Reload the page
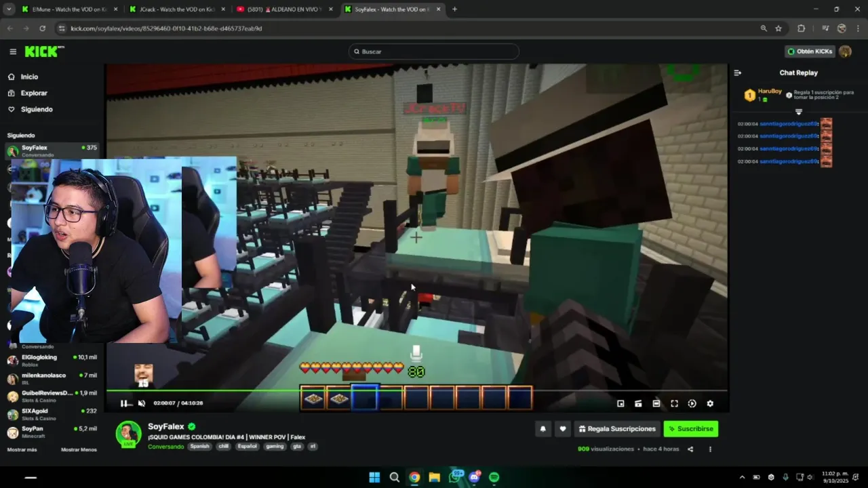 click(42, 28)
